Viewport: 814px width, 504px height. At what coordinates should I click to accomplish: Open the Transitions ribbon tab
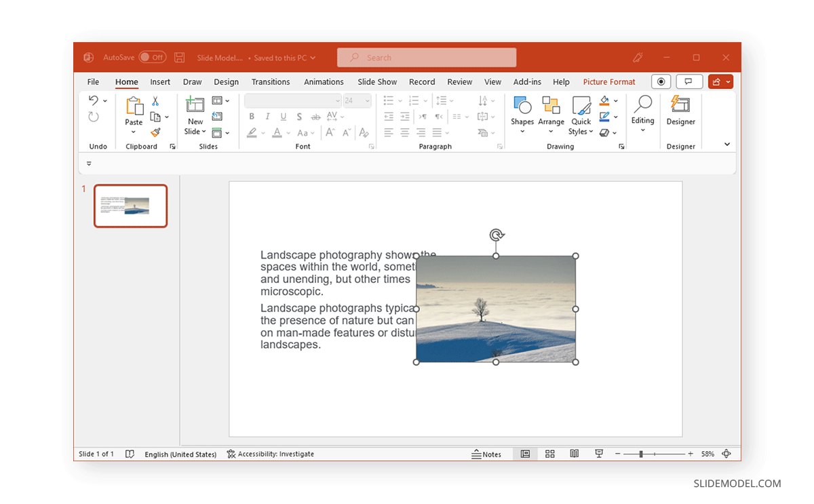tap(271, 81)
